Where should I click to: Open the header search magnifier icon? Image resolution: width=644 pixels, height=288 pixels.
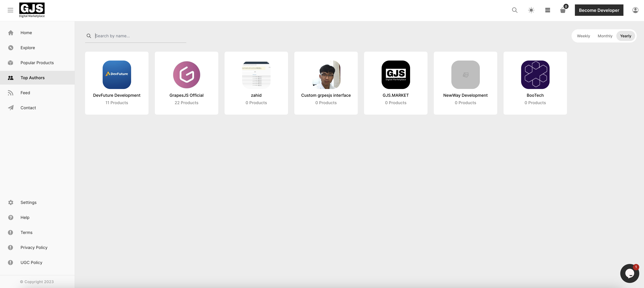click(514, 10)
